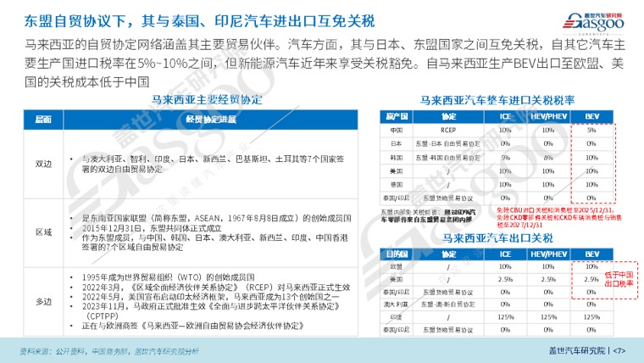This screenshot has width=644, height=363.
Task: Click the bullet about 7 bilateral free trade agreements
Action: coord(213,164)
